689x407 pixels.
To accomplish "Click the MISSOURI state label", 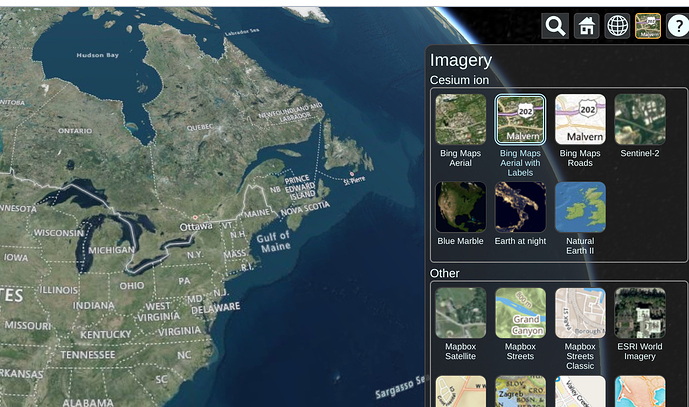I will pyautogui.click(x=28, y=326).
